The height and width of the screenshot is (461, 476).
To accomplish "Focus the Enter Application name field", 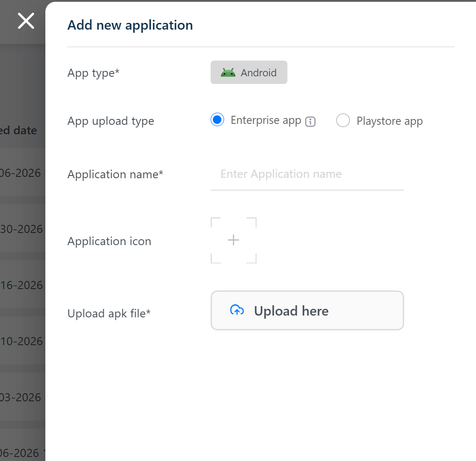I will [x=307, y=175].
